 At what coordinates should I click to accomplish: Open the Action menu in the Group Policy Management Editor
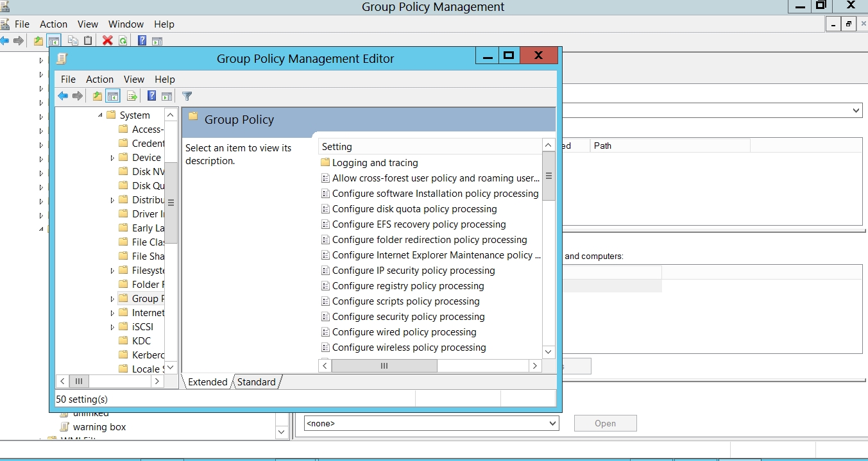99,79
